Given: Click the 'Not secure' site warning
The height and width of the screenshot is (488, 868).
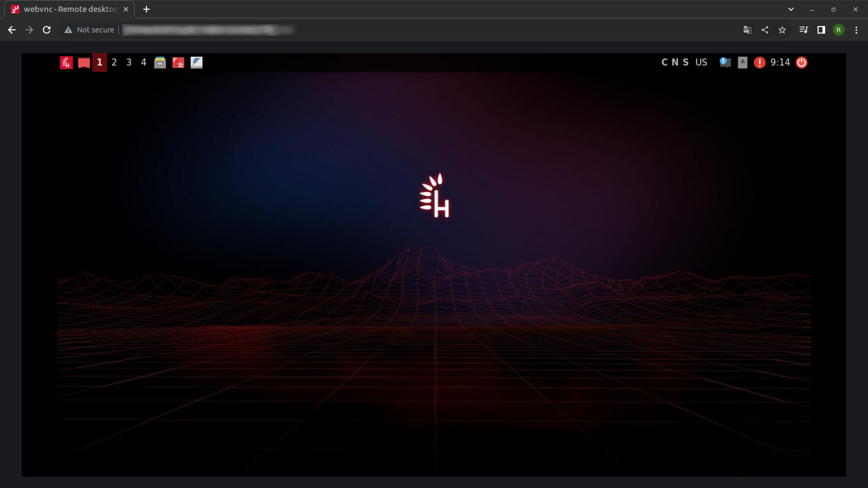Looking at the screenshot, I should pyautogui.click(x=89, y=30).
